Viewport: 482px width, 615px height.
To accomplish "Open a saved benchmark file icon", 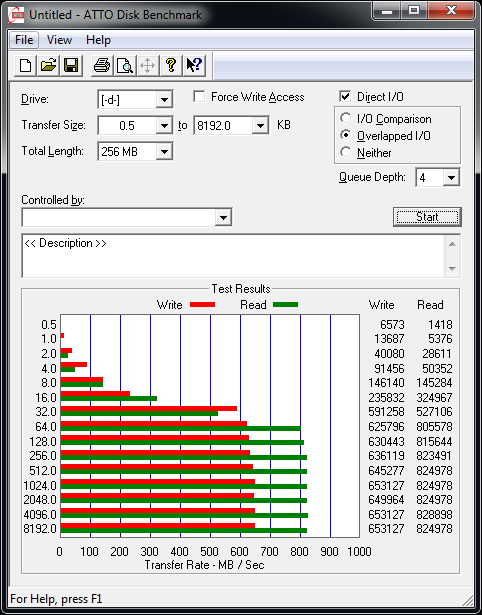I will pos(48,65).
